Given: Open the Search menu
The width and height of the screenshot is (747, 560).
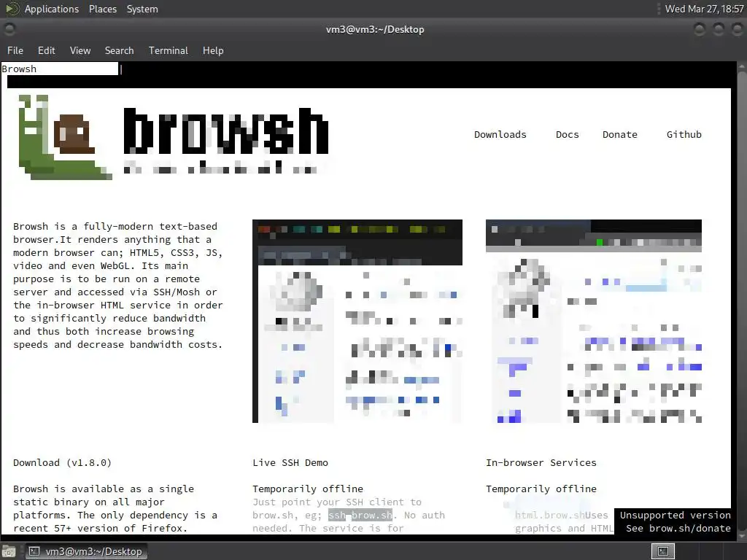Looking at the screenshot, I should 119,50.
